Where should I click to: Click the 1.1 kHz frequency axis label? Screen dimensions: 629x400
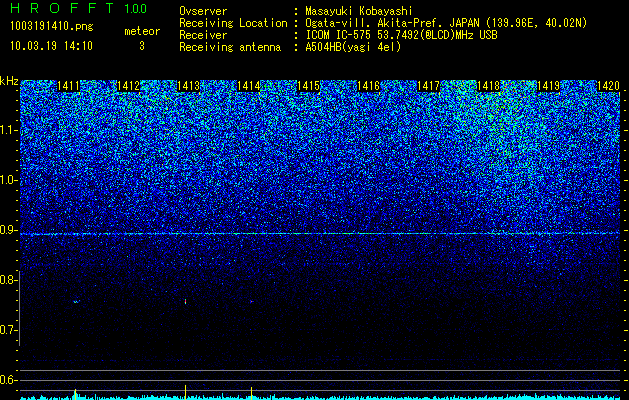[x=8, y=130]
